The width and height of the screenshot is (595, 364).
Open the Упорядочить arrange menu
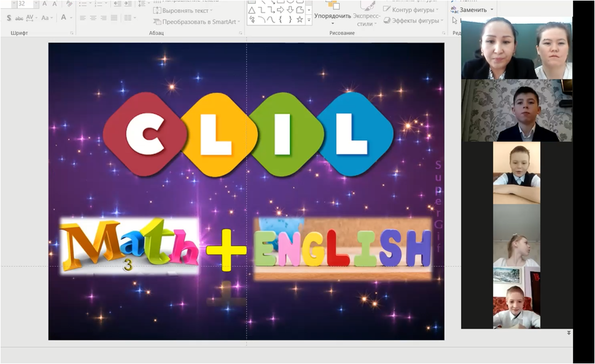332,16
